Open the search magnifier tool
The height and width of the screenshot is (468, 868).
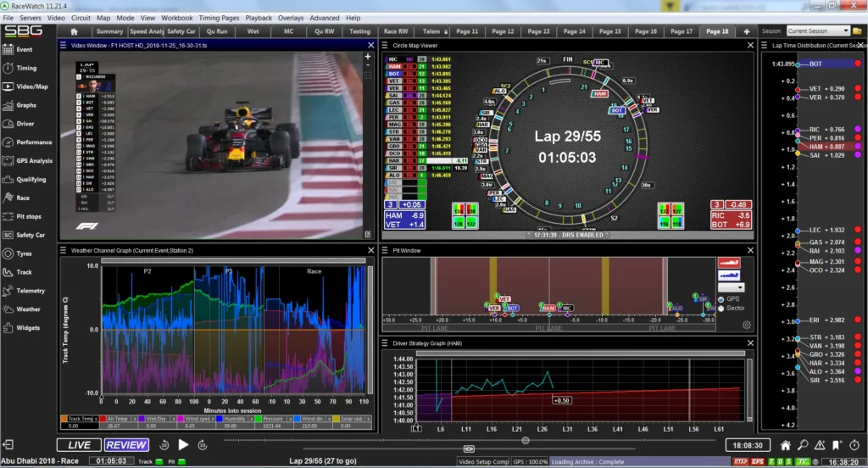(x=803, y=445)
